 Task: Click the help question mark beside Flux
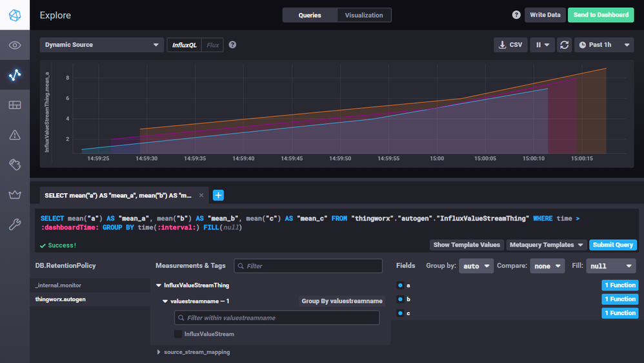coord(232,45)
